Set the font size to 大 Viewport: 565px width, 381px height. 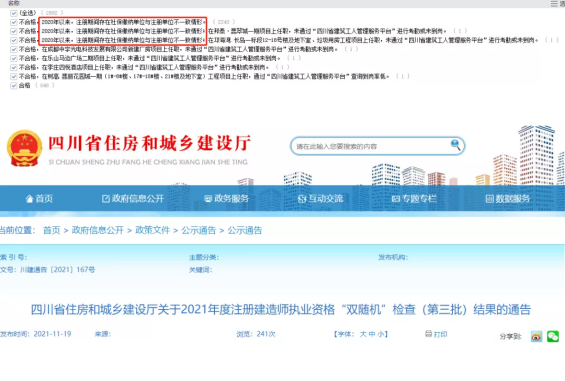pos(362,334)
